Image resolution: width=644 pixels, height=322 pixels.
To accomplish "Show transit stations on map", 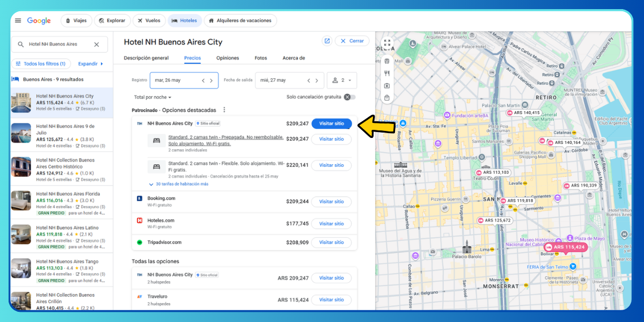I will click(x=387, y=61).
